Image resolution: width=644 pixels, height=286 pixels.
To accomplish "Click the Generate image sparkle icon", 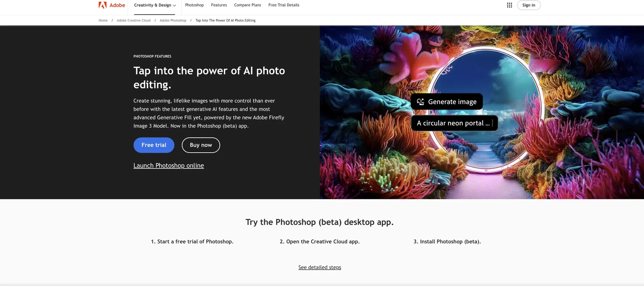I will [420, 102].
